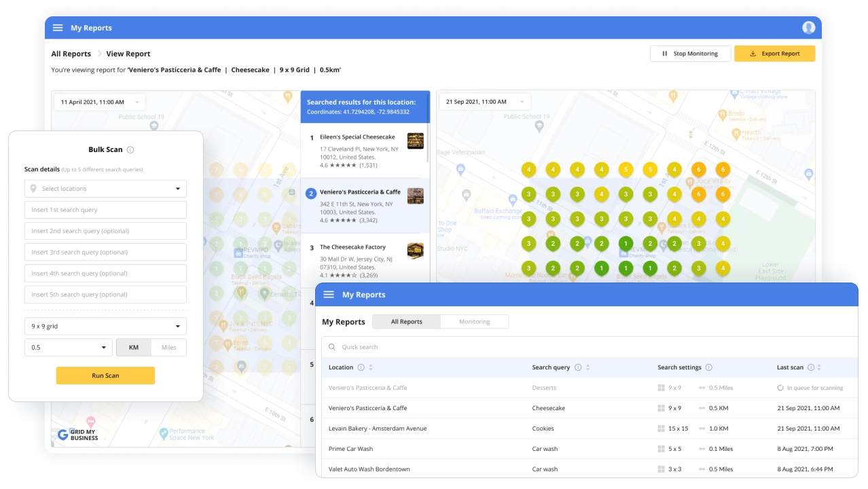Switch the scan radius unit to Miles

point(168,347)
